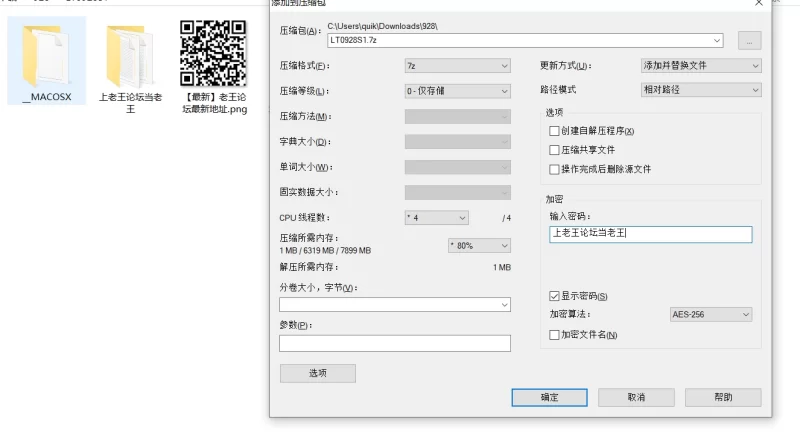Expand the 路径模式 relative path dropdown

point(701,91)
